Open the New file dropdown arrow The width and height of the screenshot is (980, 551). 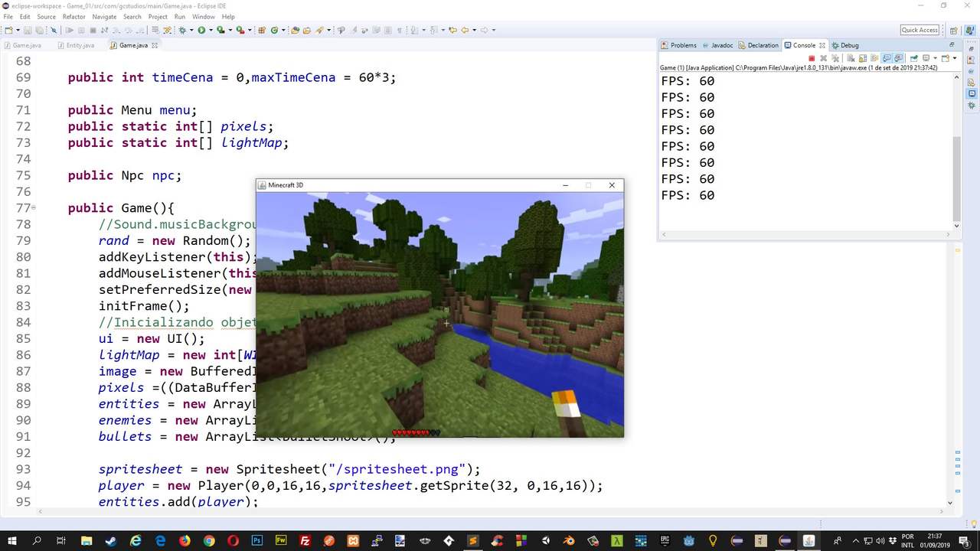tap(18, 31)
